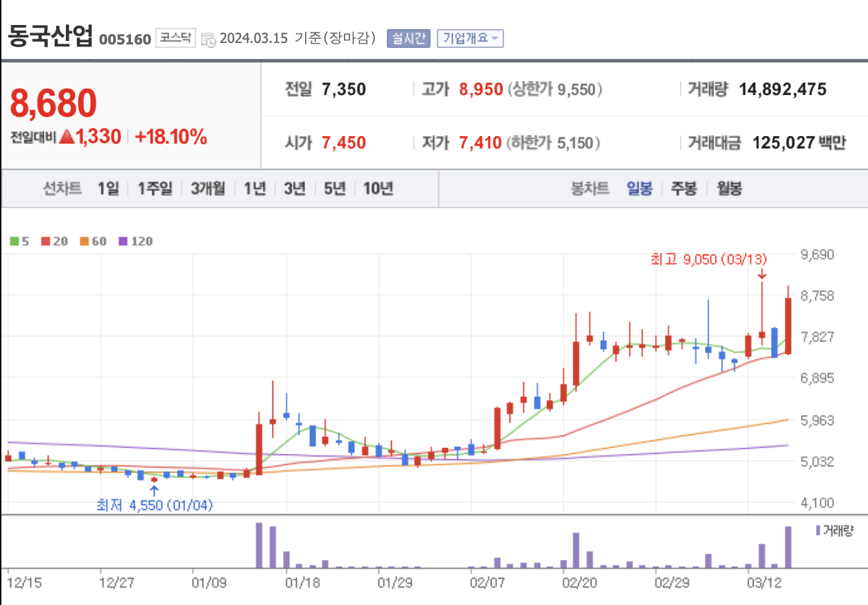The height and width of the screenshot is (605, 868).
Task: Click the calendar icon beside 2024.03.15
Action: 208,39
